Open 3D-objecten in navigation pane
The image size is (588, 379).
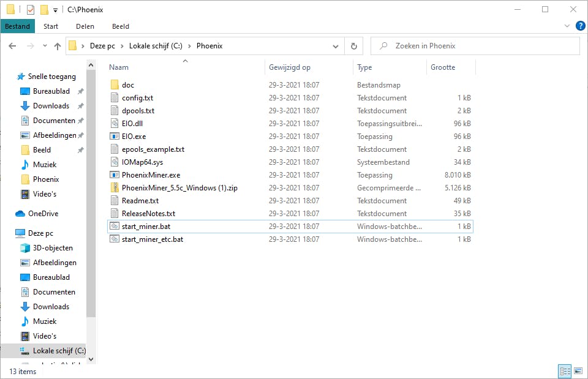pos(53,248)
